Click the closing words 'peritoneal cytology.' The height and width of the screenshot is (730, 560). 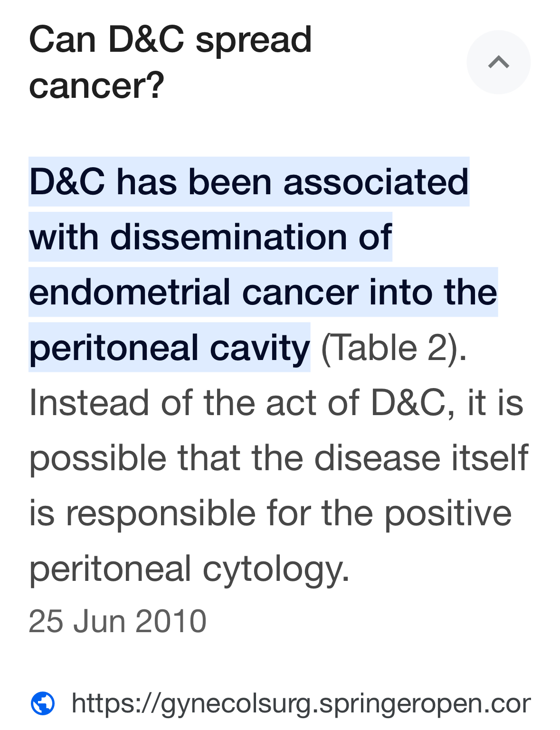point(190,569)
